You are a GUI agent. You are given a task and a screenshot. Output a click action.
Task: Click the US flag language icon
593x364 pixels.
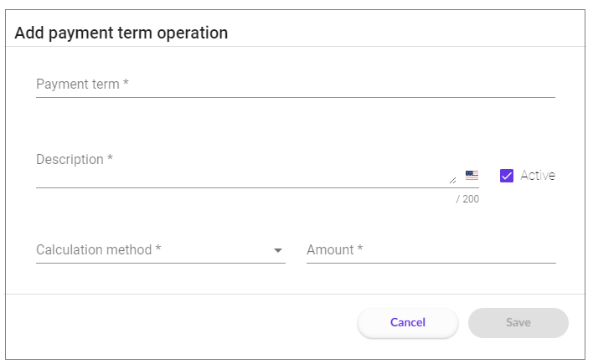click(x=472, y=176)
